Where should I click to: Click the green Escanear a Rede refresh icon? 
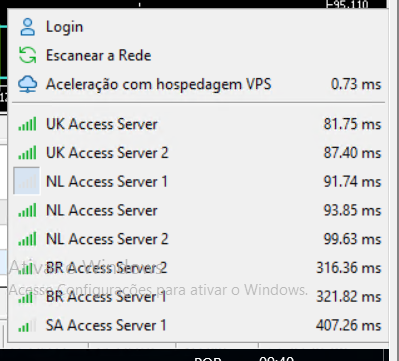click(27, 55)
